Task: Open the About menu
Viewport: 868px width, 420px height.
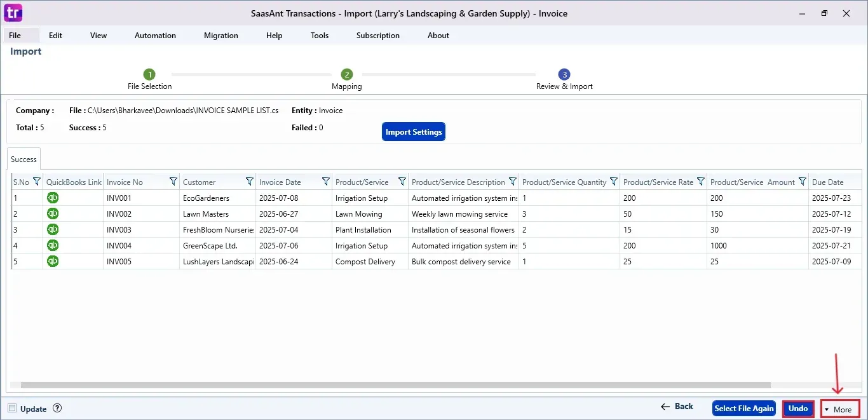Action: [x=438, y=36]
